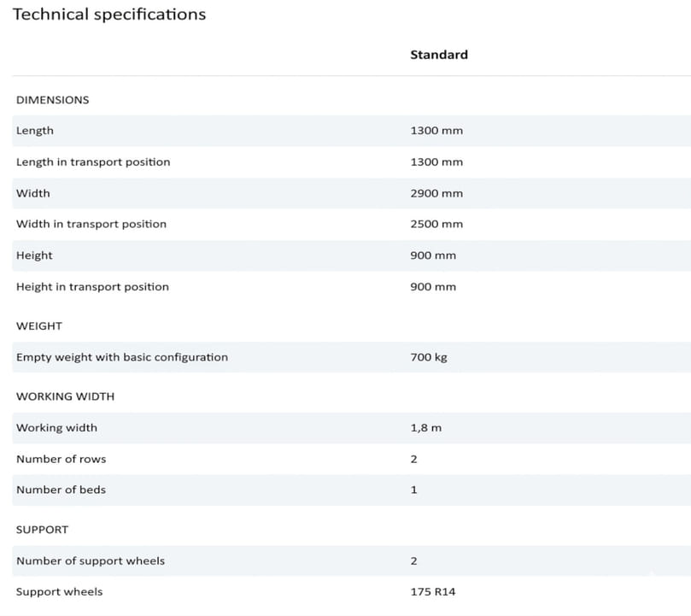Click the Number of rows label
691x616 pixels.
[61, 460]
